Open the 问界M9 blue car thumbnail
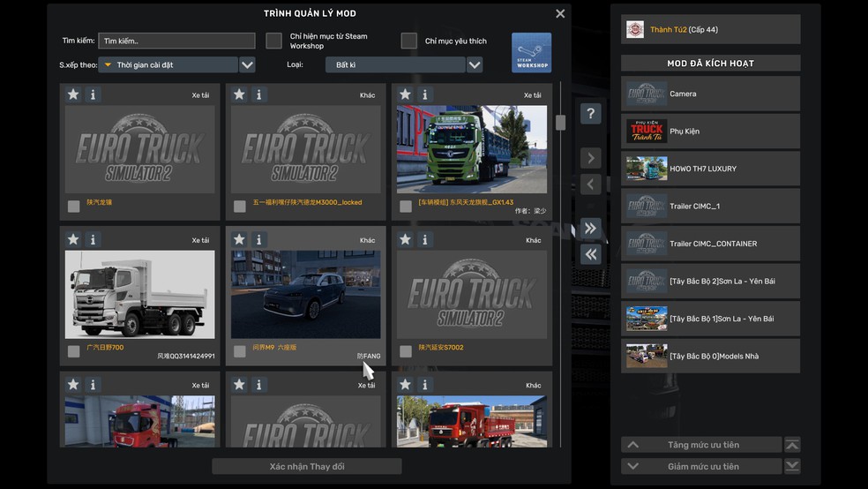 (x=305, y=295)
